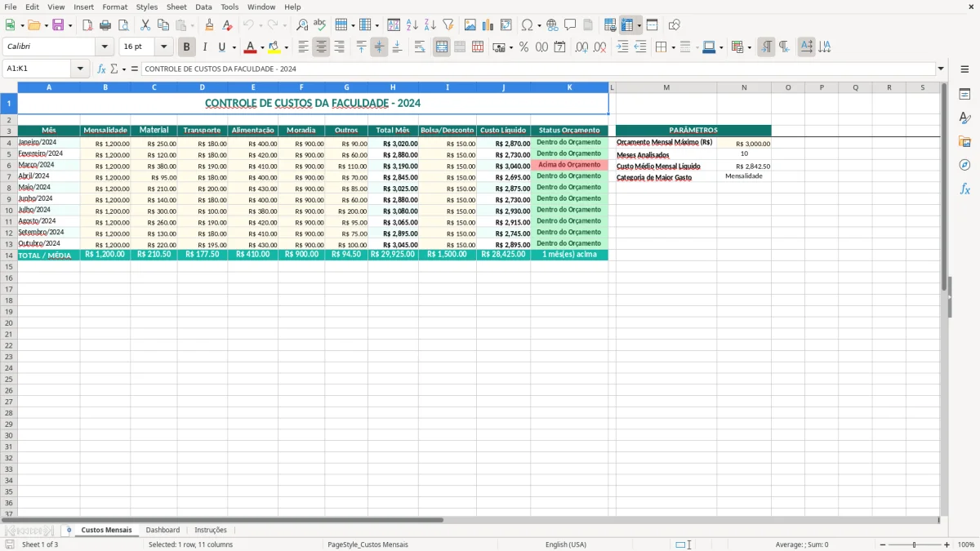
Task: Toggle Merge and Center Cells
Action: click(442, 47)
